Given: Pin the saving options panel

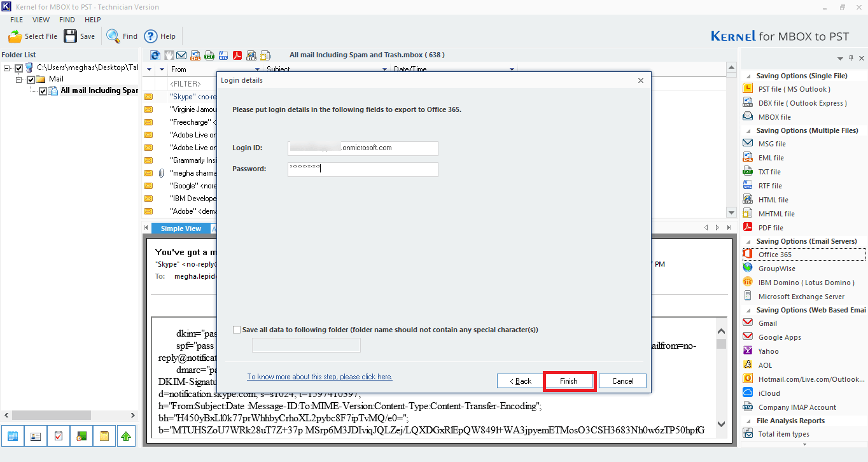Looking at the screenshot, I should pyautogui.click(x=851, y=59).
